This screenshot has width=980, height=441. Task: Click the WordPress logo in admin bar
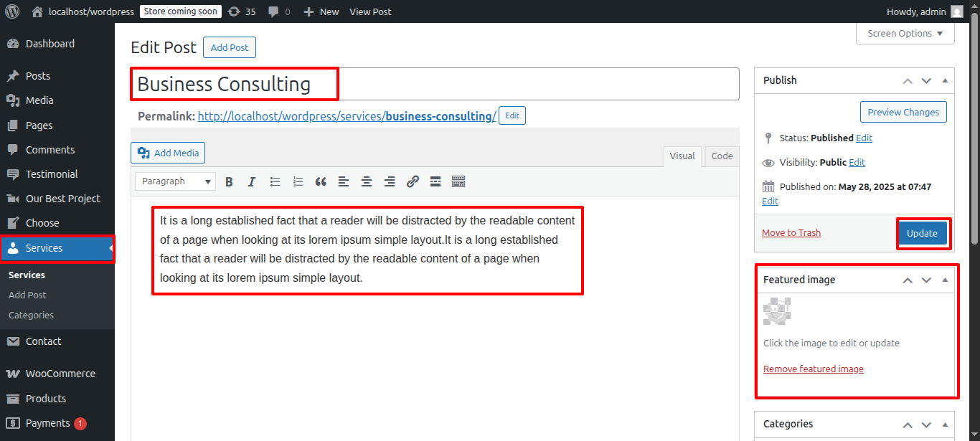pyautogui.click(x=12, y=11)
